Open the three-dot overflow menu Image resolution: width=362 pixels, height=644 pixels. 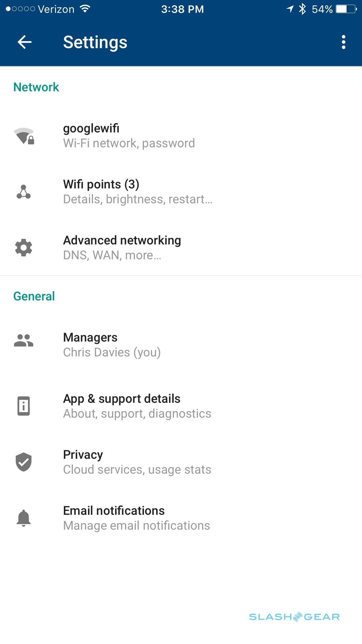click(344, 42)
